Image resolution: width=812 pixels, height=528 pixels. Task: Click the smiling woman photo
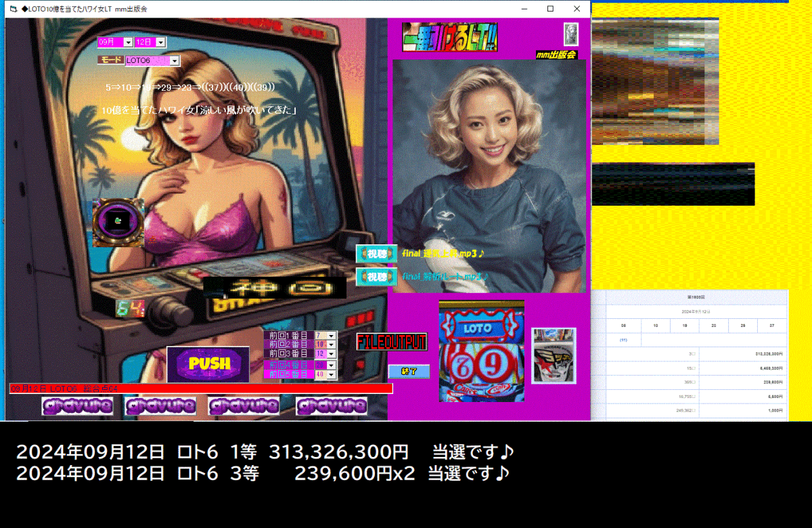coord(489,176)
